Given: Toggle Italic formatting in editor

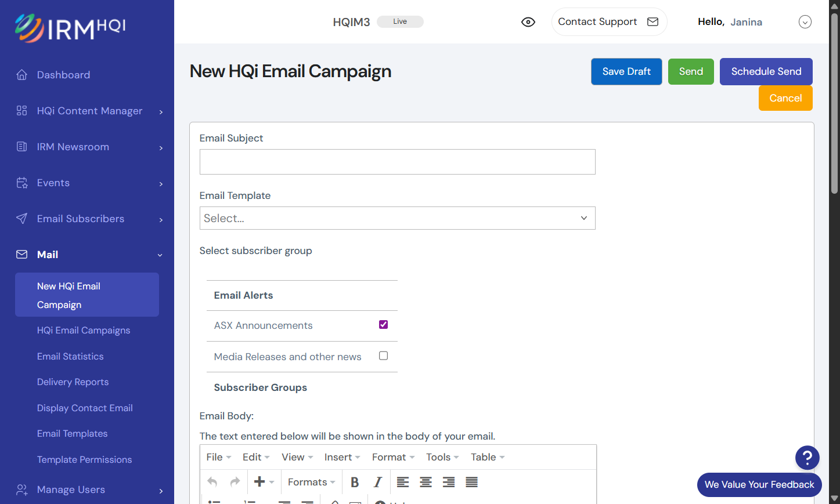Looking at the screenshot, I should tap(378, 482).
